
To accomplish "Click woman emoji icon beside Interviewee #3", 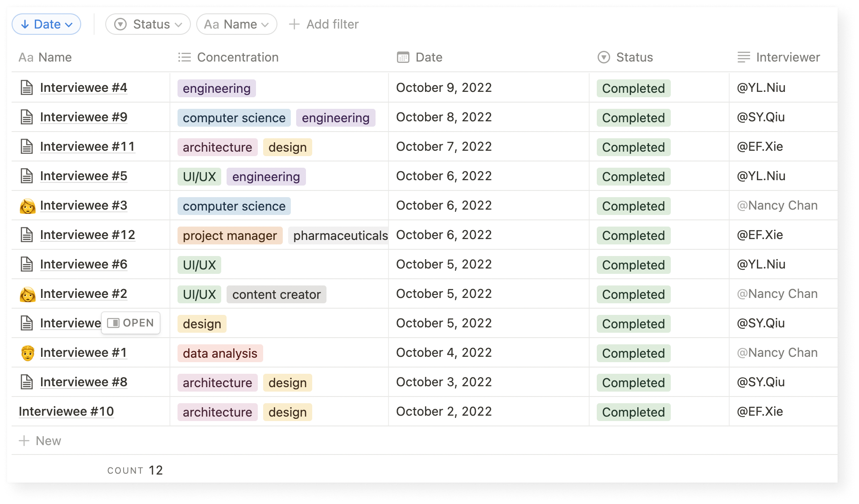I will (x=27, y=206).
